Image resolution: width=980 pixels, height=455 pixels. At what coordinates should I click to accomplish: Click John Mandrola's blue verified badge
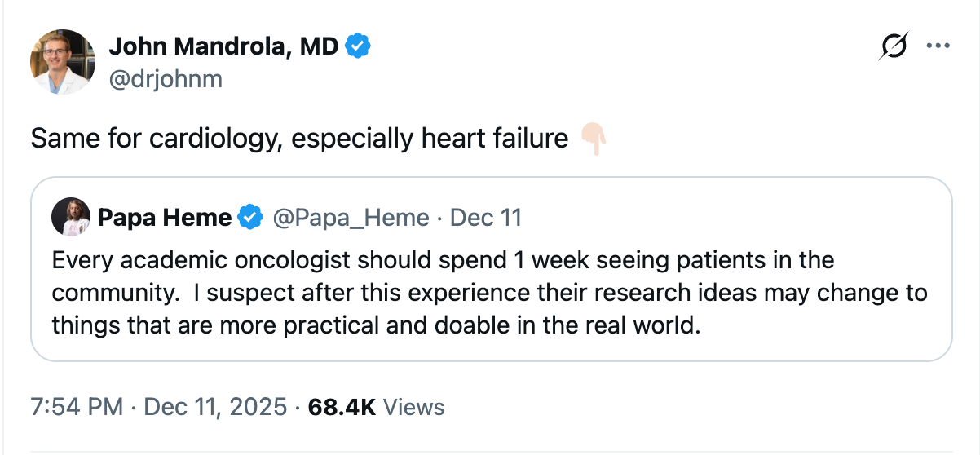pos(358,46)
